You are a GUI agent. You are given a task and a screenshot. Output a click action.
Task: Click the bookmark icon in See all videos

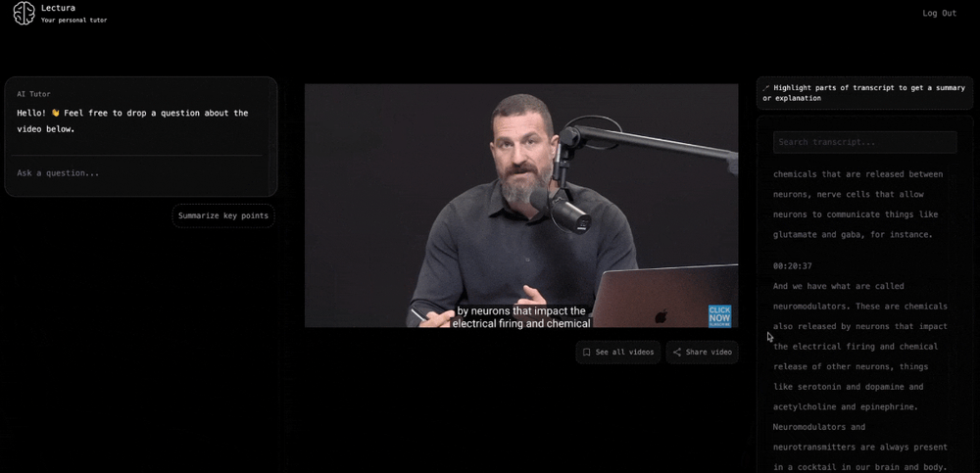point(586,353)
